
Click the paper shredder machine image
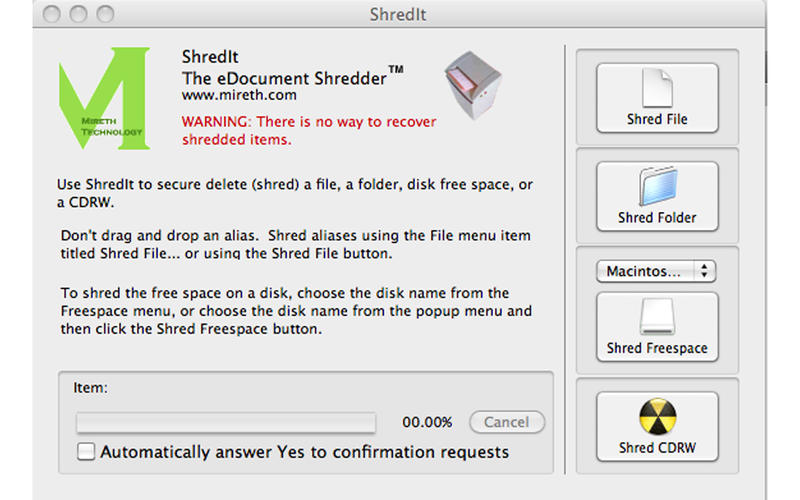473,88
